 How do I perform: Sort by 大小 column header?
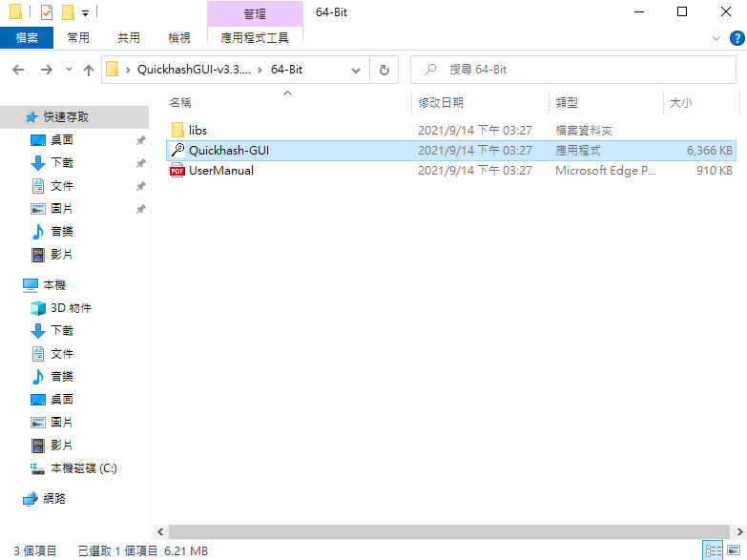tap(681, 102)
